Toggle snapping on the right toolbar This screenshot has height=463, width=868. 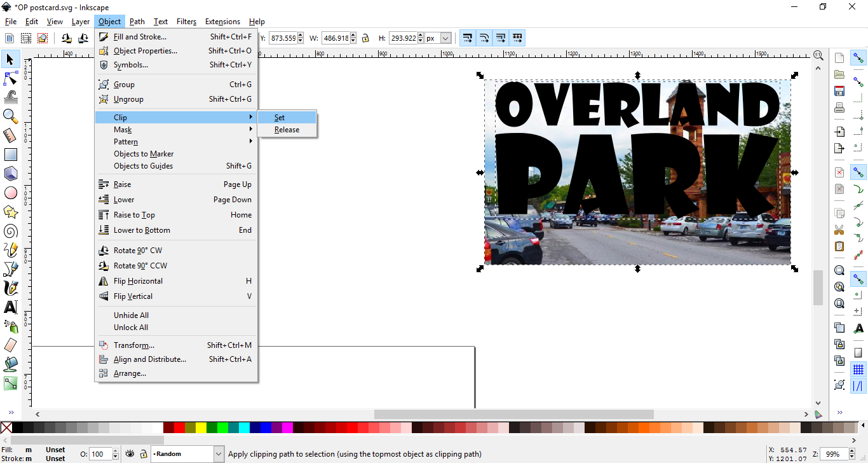(x=858, y=59)
